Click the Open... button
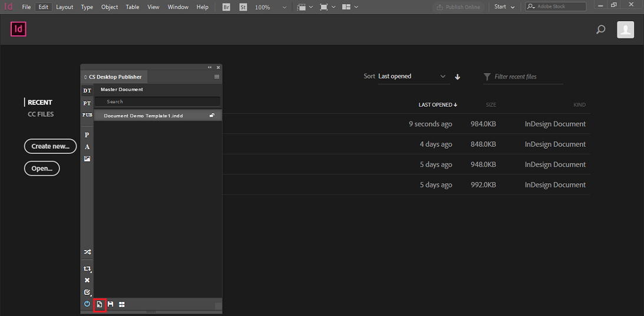Image resolution: width=644 pixels, height=316 pixels. click(42, 169)
